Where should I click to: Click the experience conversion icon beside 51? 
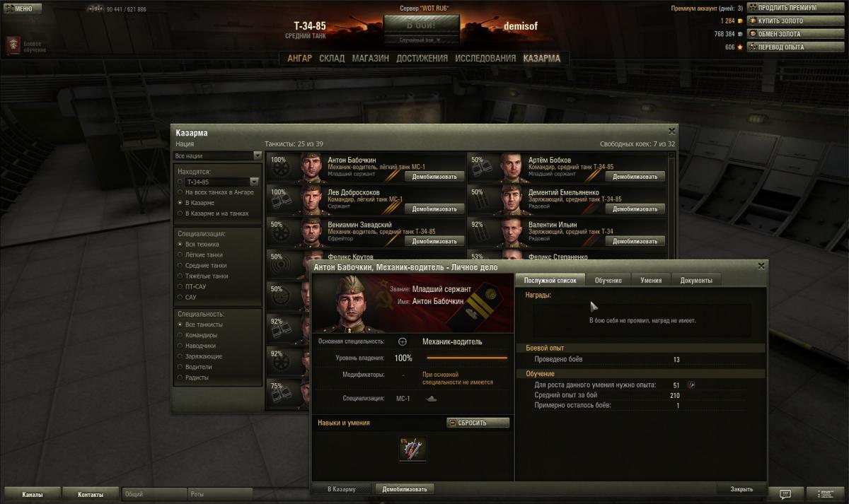(x=691, y=385)
